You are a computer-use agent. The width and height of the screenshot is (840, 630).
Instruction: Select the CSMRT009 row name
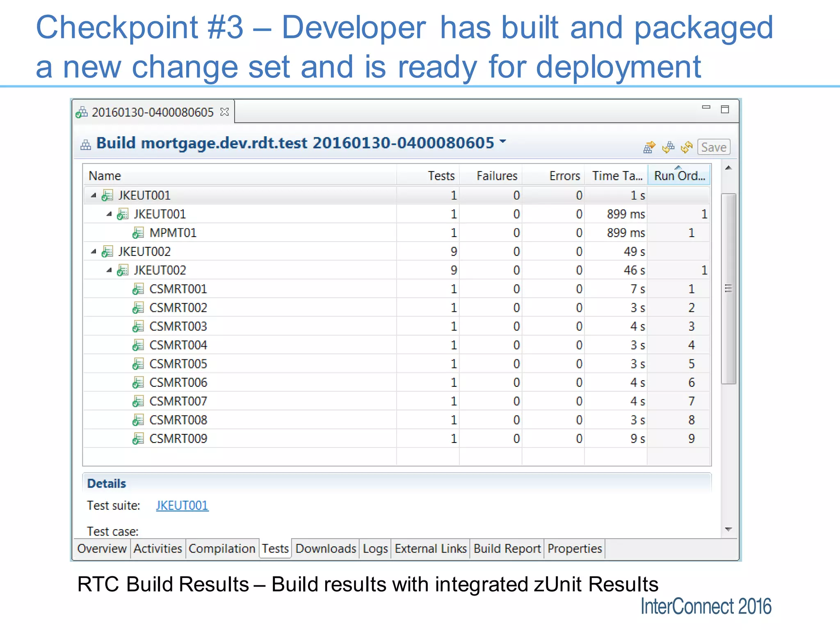(178, 439)
